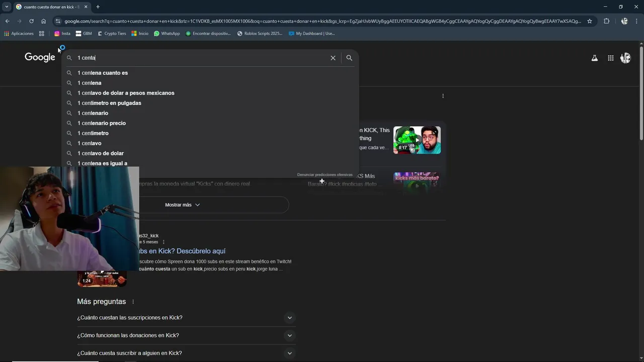This screenshot has height=362, width=644.
Task: Open the browser home page
Action: [x=43, y=21]
